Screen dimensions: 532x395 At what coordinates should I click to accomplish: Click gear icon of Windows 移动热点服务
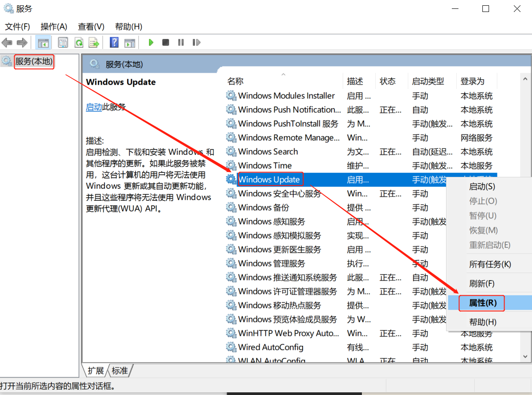(x=231, y=305)
